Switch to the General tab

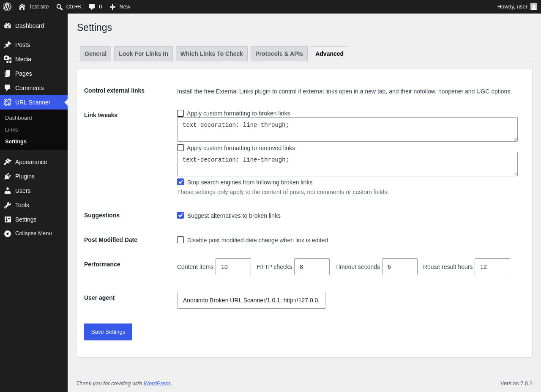(x=96, y=54)
